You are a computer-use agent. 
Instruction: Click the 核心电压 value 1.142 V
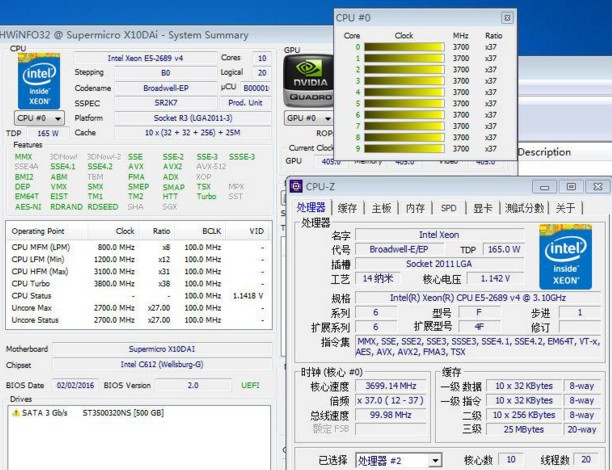coord(495,279)
